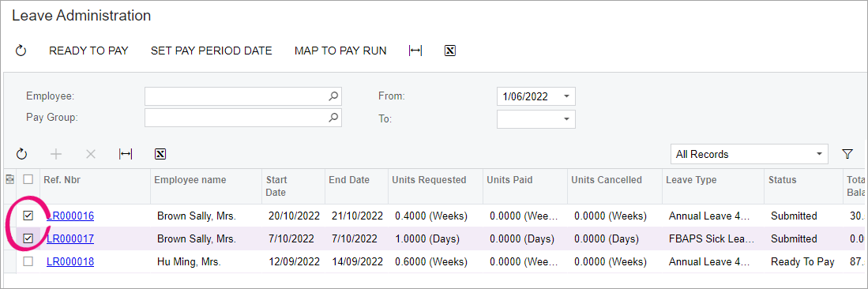The height and width of the screenshot is (289, 868).
Task: Toggle the select-all header checkbox
Action: (28, 179)
